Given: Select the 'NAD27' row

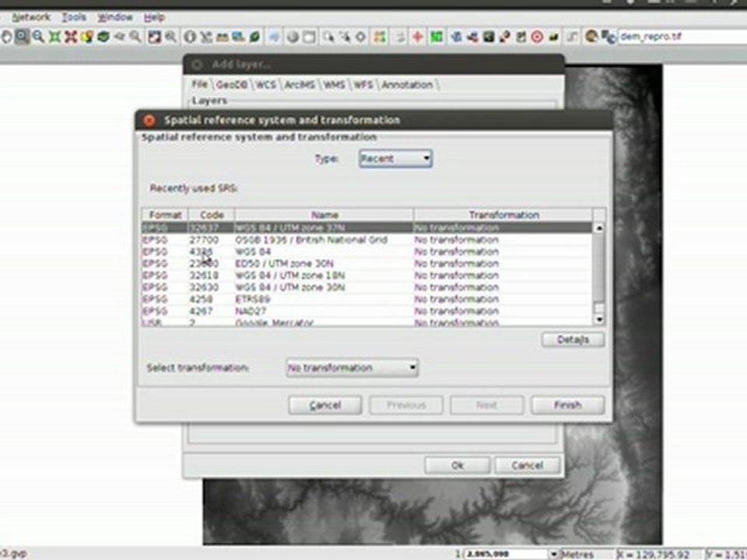Looking at the screenshot, I should coord(366,311).
